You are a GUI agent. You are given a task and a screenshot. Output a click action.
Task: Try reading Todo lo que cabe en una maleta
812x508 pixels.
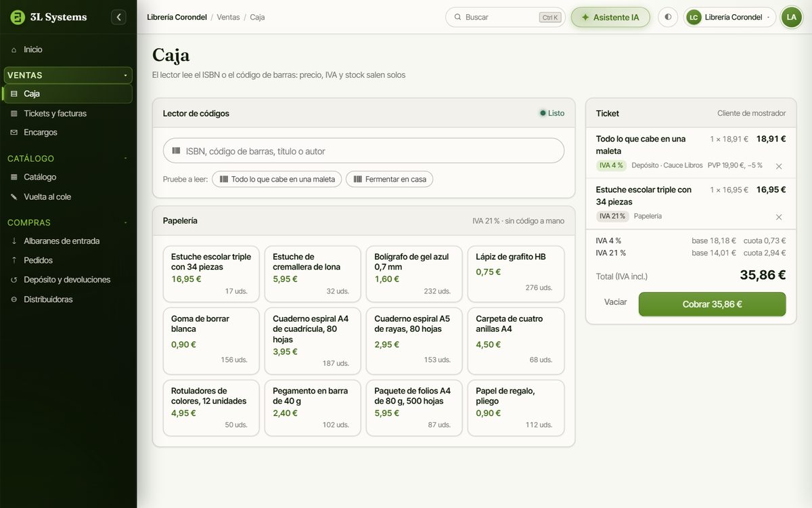click(x=277, y=179)
